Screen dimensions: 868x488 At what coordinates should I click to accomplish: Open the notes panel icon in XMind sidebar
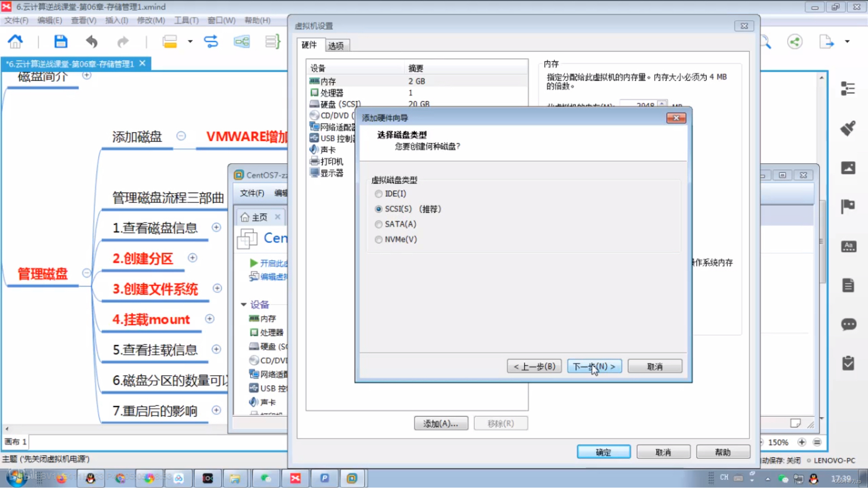coord(848,285)
